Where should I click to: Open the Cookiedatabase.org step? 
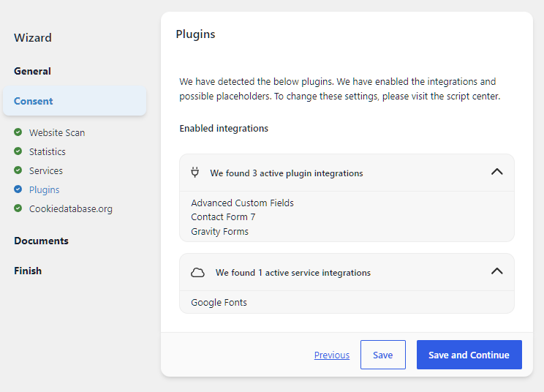tap(71, 209)
